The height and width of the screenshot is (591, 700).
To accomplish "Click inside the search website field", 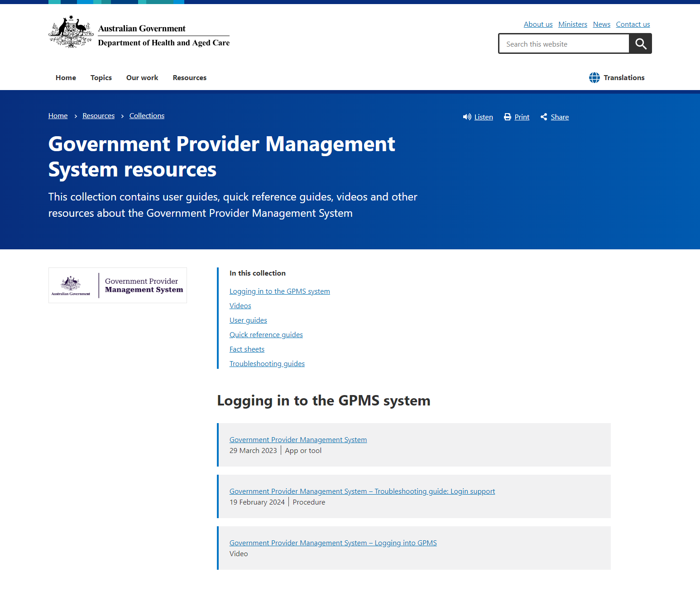I will (x=563, y=43).
